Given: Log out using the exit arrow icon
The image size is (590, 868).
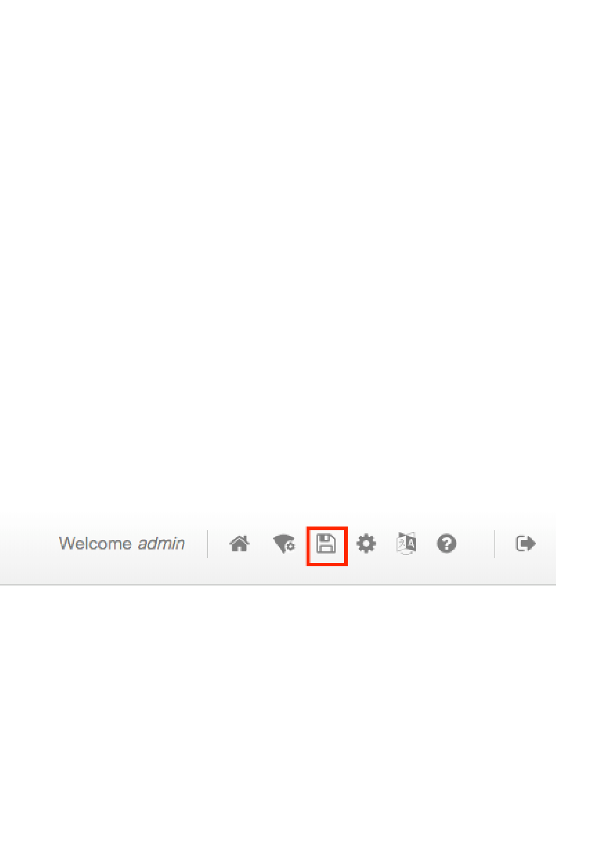Looking at the screenshot, I should coord(525,544).
